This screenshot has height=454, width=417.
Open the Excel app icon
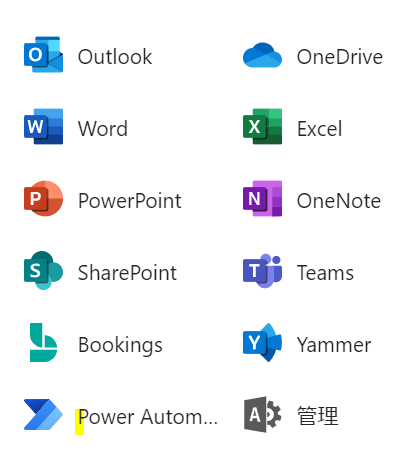pyautogui.click(x=262, y=126)
